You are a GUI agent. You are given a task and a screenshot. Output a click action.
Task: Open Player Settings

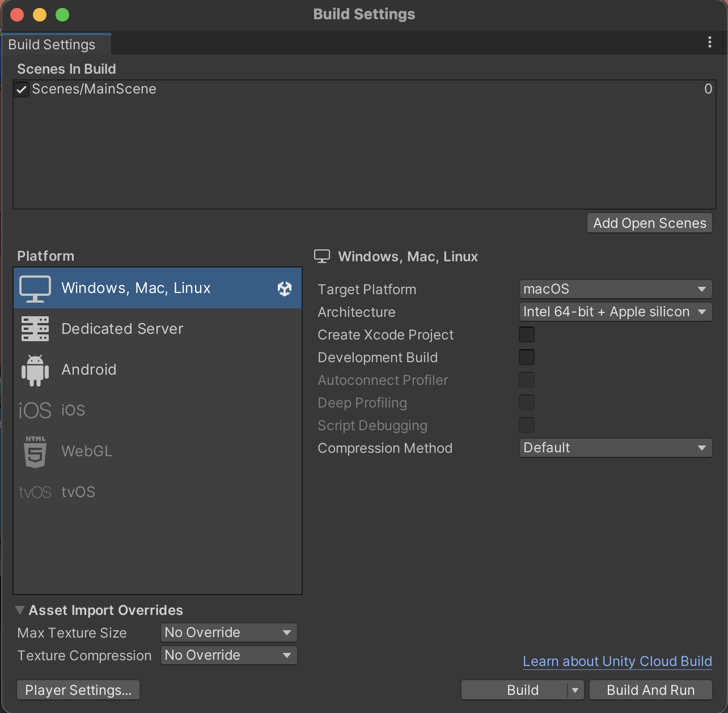(x=78, y=690)
